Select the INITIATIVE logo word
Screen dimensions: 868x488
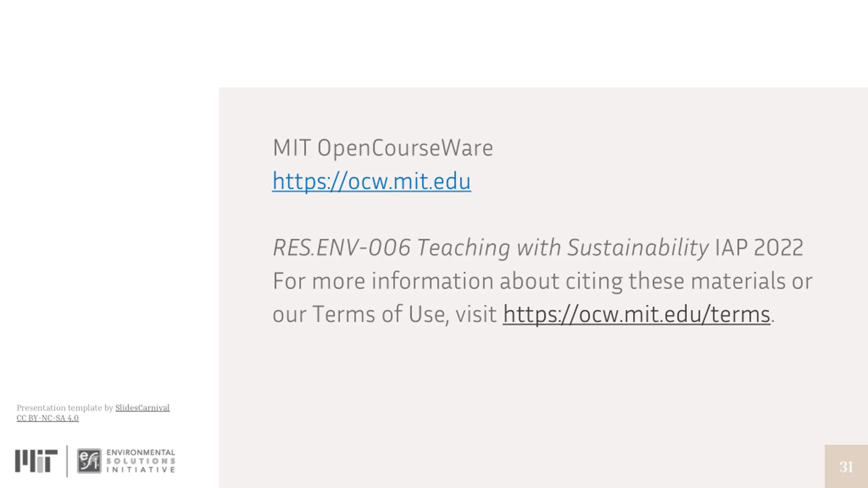tap(141, 470)
